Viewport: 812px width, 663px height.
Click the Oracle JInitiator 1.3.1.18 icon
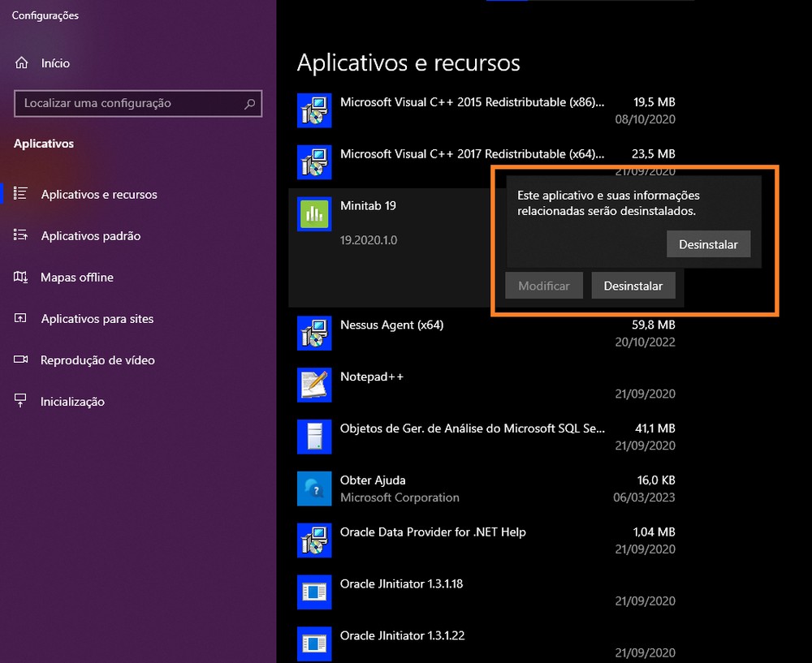[x=314, y=592]
